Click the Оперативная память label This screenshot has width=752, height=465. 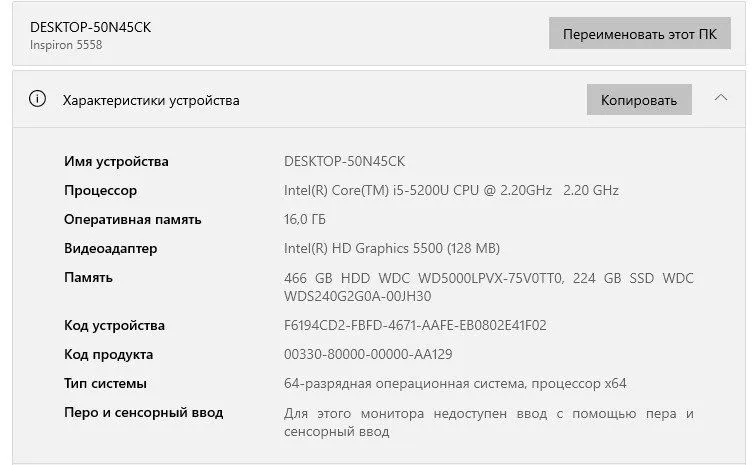132,220
